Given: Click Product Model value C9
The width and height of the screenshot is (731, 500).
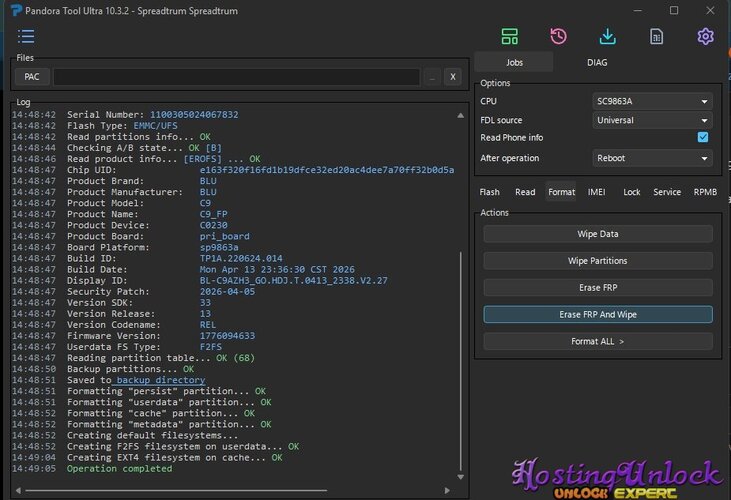Looking at the screenshot, I should pyautogui.click(x=205, y=203).
